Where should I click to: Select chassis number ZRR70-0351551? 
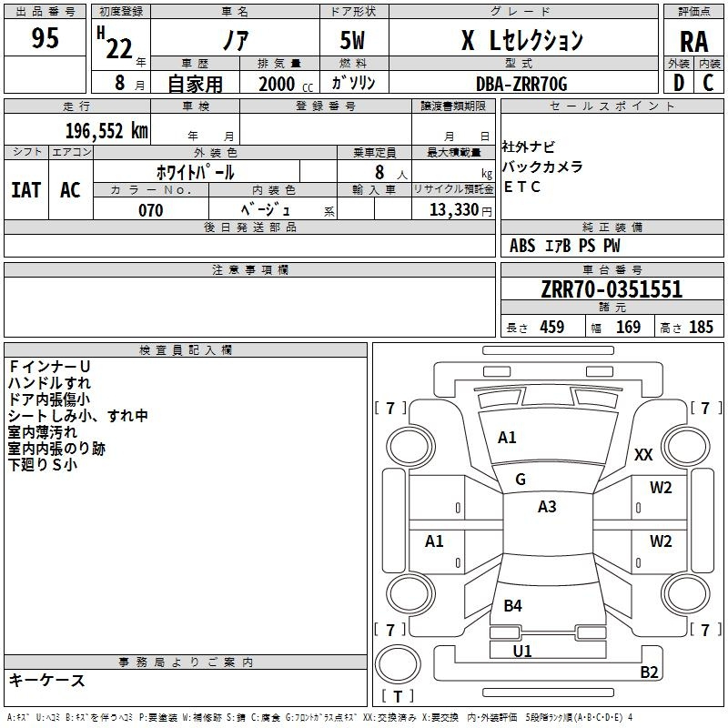tap(612, 289)
